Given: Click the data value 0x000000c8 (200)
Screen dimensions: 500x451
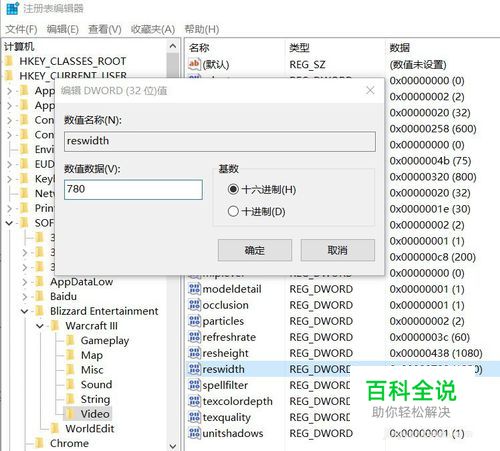Looking at the screenshot, I should click(x=432, y=257).
